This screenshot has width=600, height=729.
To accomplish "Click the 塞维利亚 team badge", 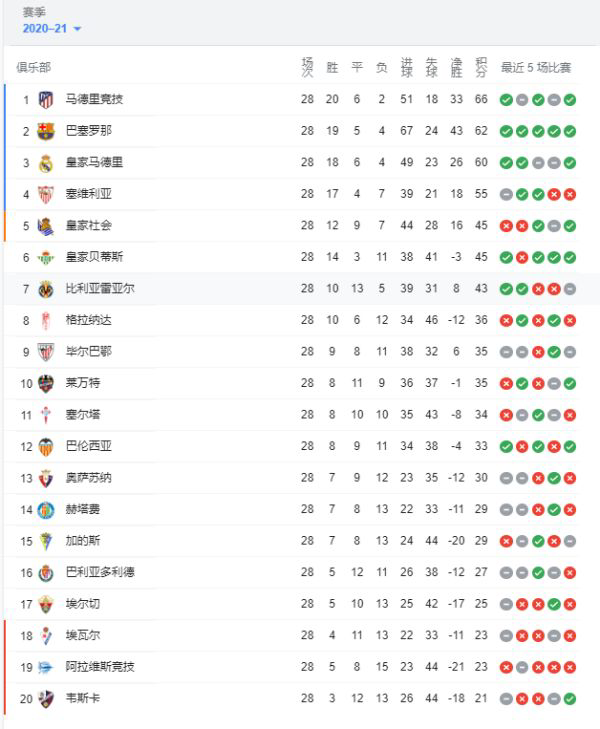I will click(x=46, y=194).
